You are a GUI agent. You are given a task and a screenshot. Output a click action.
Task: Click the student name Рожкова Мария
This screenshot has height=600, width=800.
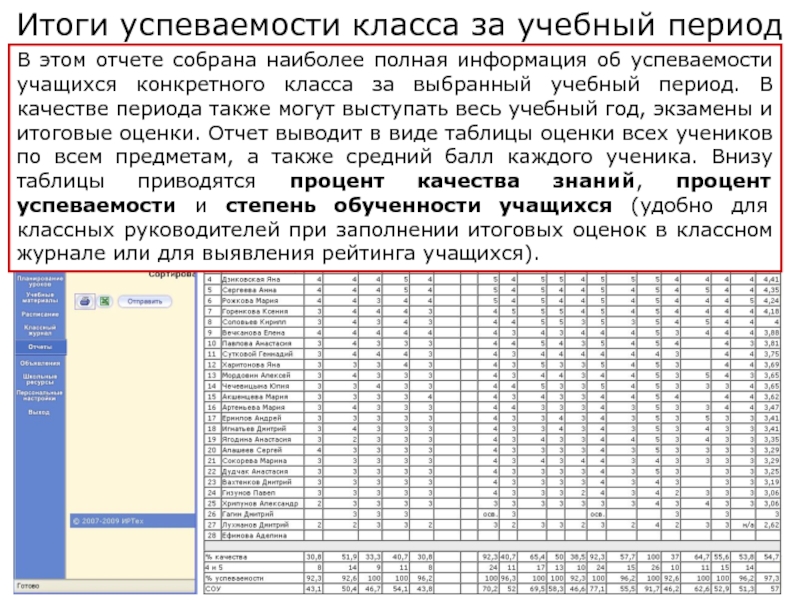(249, 301)
